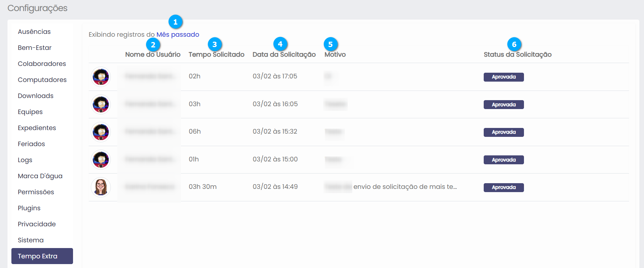Click the avatar in the 01h request row
This screenshot has width=644, height=268.
coord(101,160)
